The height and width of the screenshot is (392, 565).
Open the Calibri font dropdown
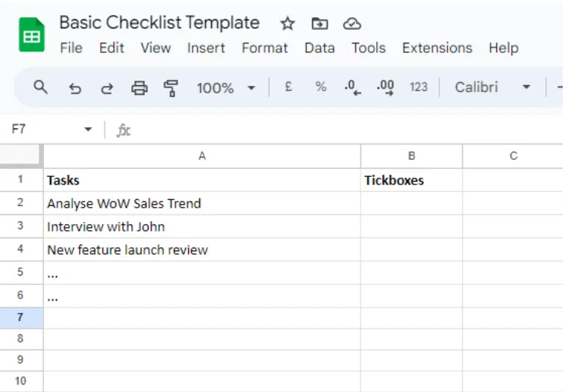pyautogui.click(x=493, y=87)
